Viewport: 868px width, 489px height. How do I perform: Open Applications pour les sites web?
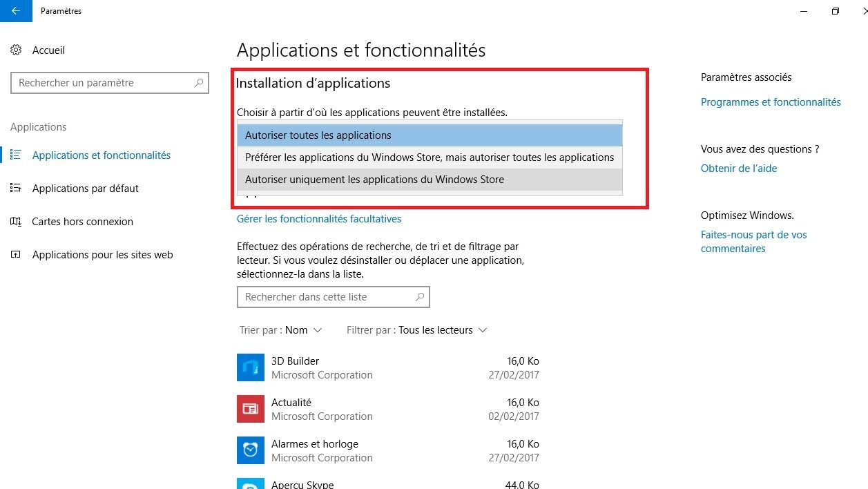tap(102, 255)
